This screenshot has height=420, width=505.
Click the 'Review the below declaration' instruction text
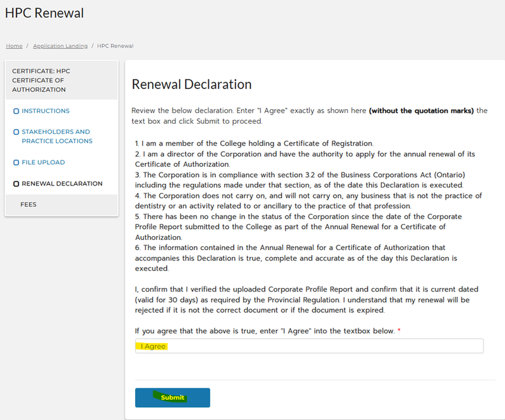click(x=309, y=116)
